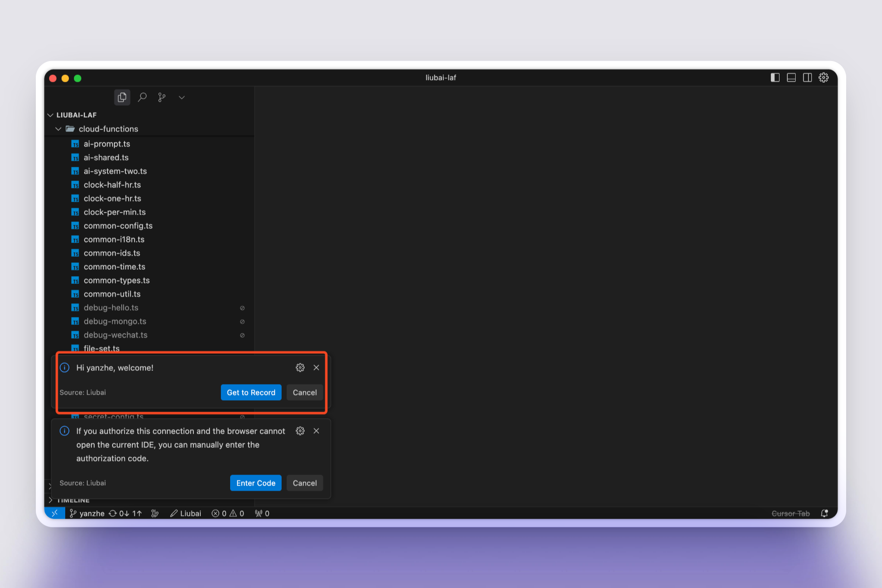
Task: Click the Enter Code button
Action: tap(255, 483)
